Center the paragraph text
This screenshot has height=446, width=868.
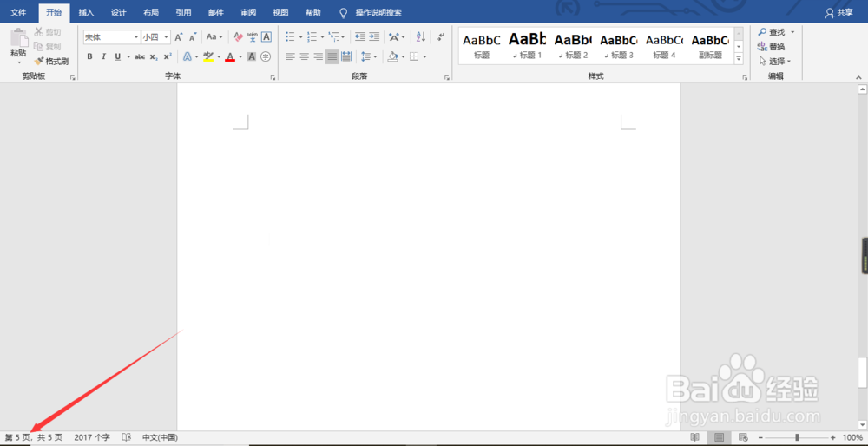[x=305, y=56]
